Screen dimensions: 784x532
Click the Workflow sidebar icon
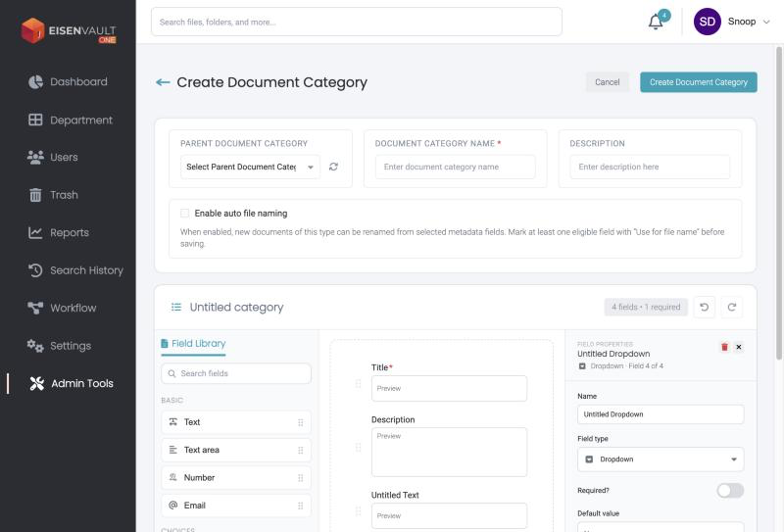[35, 308]
